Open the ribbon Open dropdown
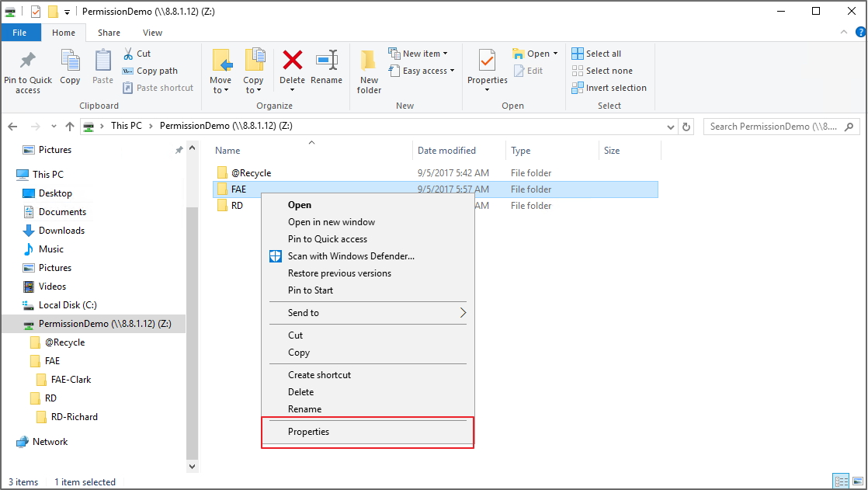Viewport: 868px width, 490px height. [x=535, y=54]
